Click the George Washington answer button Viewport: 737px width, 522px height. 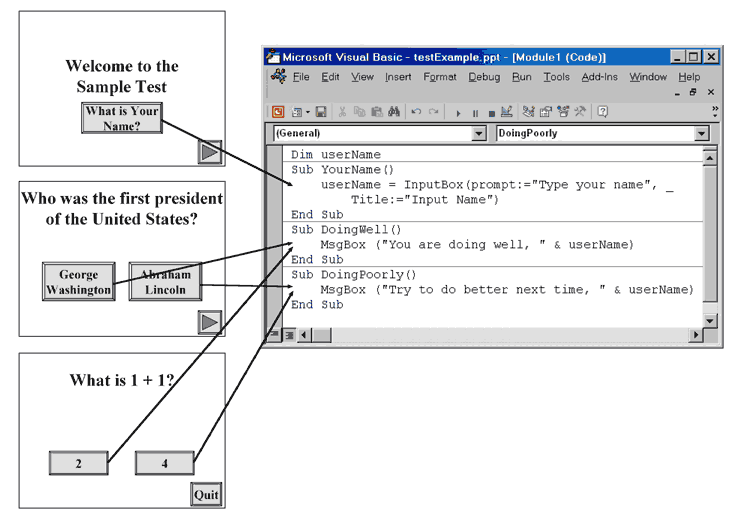pos(78,281)
